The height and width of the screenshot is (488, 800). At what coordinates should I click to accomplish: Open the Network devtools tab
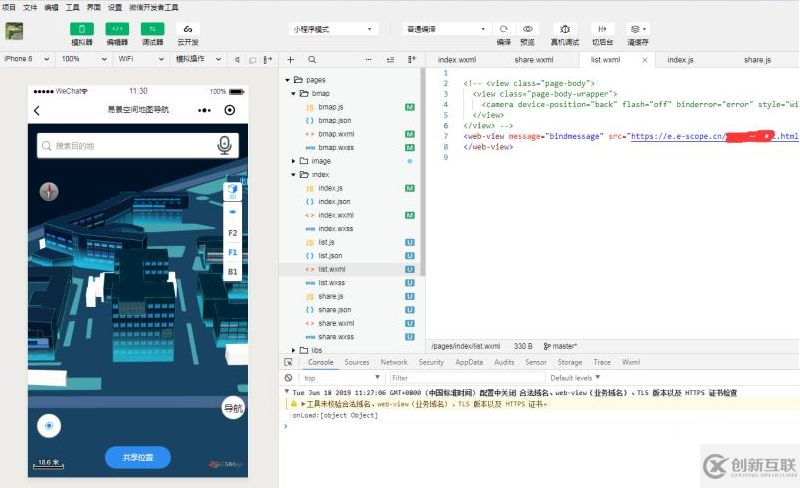[394, 362]
